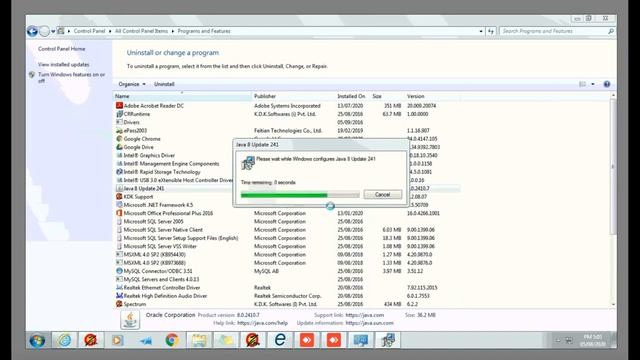
Task: Expand the arrow after All Control Panel Items
Action: tap(173, 31)
